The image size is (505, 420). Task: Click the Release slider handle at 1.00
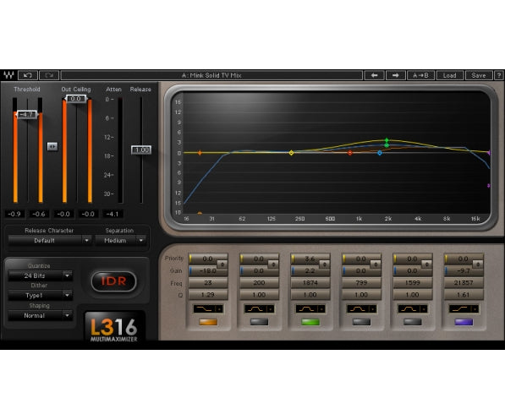click(141, 150)
